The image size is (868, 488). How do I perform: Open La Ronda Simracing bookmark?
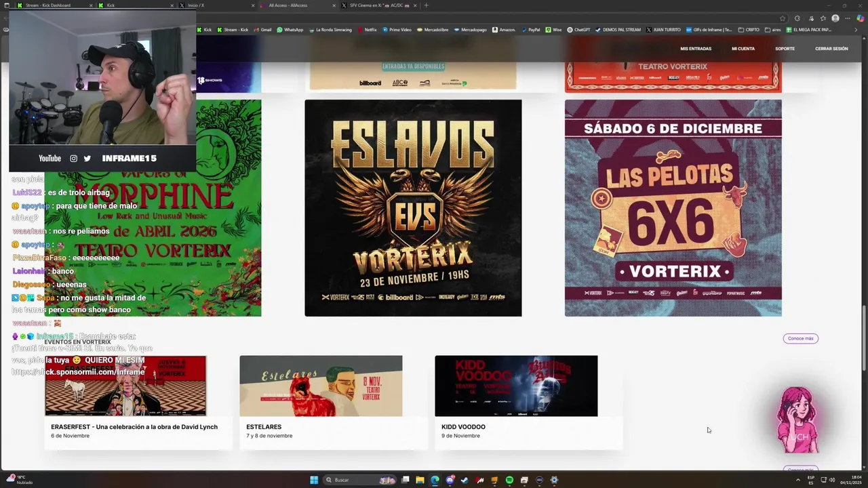click(330, 30)
